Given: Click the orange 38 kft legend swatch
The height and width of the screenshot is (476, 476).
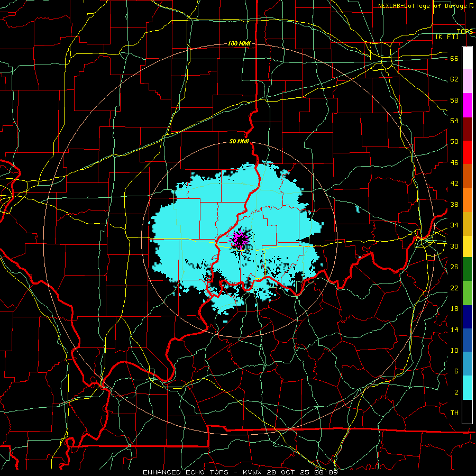Looking at the screenshot, I should point(467,199).
